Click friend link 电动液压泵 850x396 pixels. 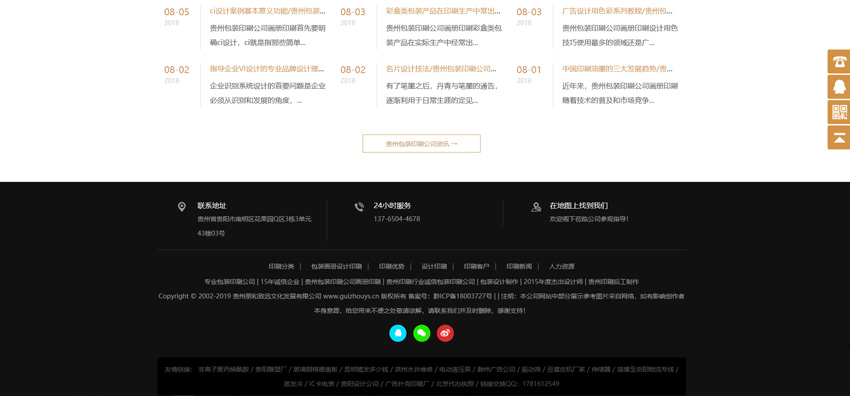pos(455,369)
